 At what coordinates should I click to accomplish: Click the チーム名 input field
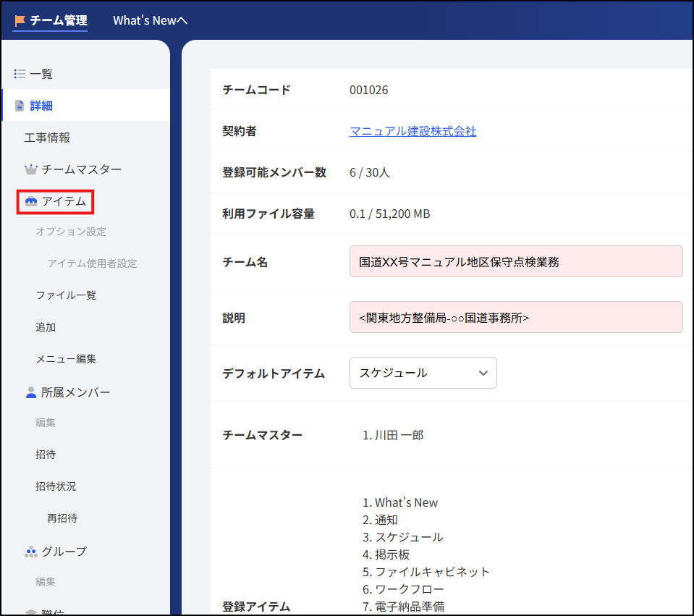(x=516, y=262)
